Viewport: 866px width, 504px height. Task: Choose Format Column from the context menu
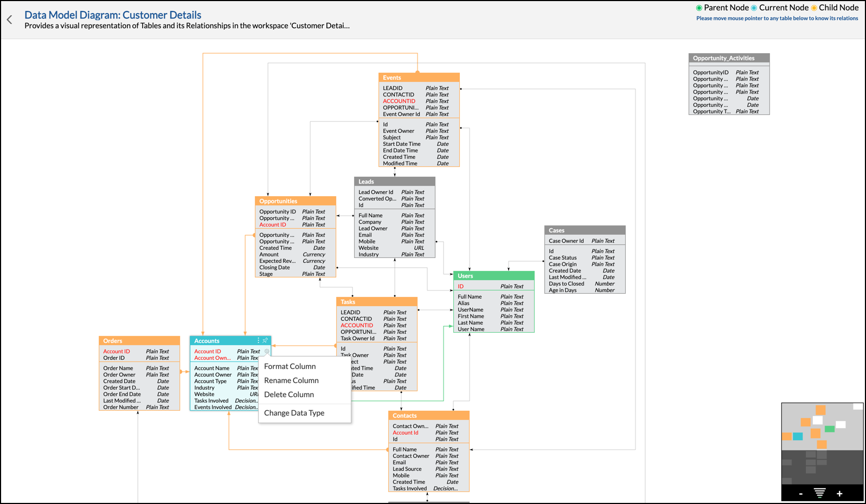tap(290, 366)
